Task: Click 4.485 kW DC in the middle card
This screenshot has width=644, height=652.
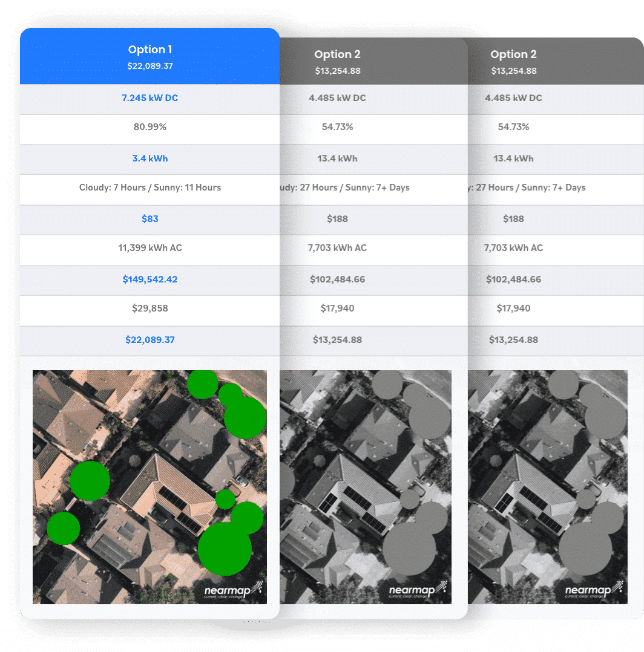Action: click(x=337, y=98)
